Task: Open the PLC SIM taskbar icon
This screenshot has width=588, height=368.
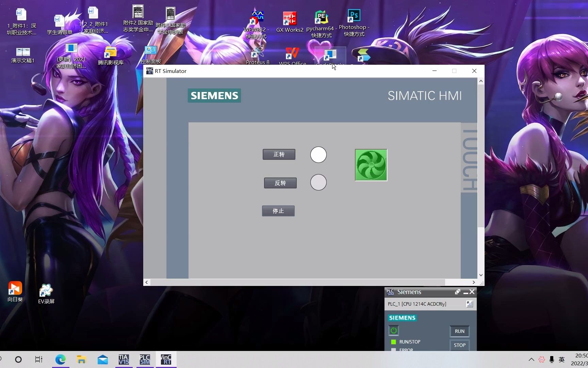Action: point(145,359)
